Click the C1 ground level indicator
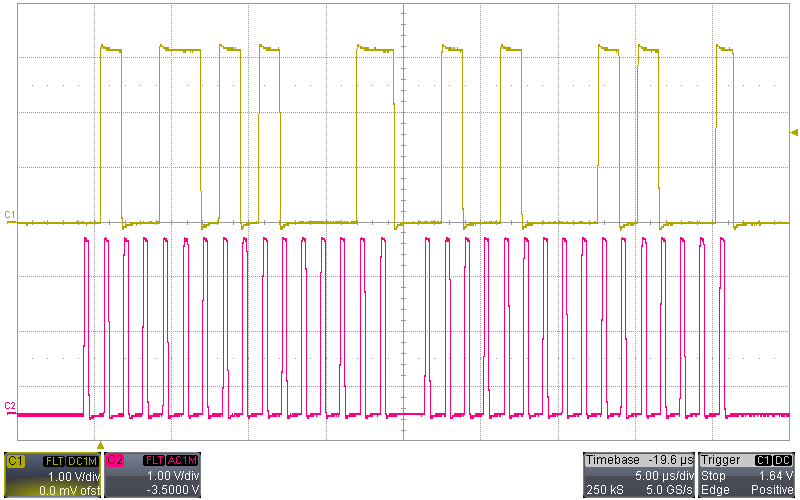The height and width of the screenshot is (500, 800). coord(10,215)
